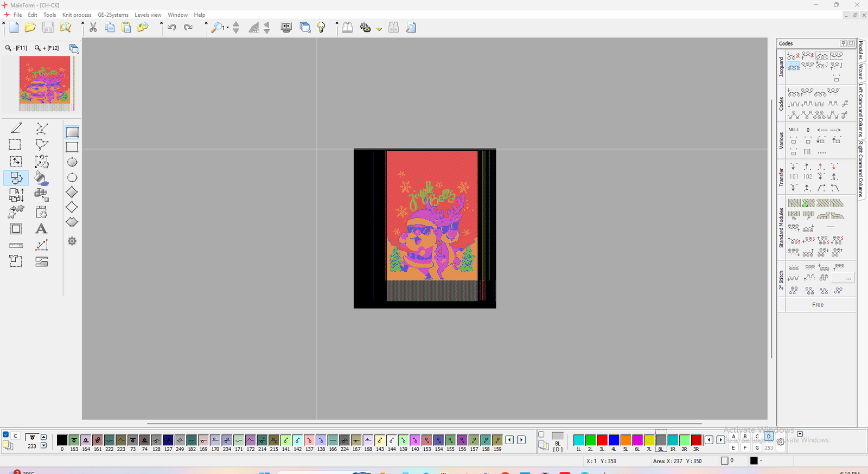868x474 pixels.
Task: Select the paint bucket fill tool
Action: [x=41, y=178]
